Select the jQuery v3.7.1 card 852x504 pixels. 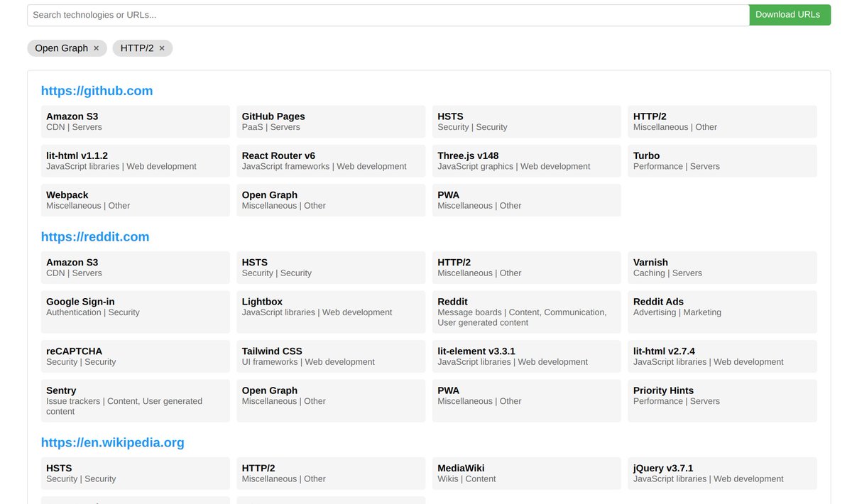pyautogui.click(x=722, y=473)
